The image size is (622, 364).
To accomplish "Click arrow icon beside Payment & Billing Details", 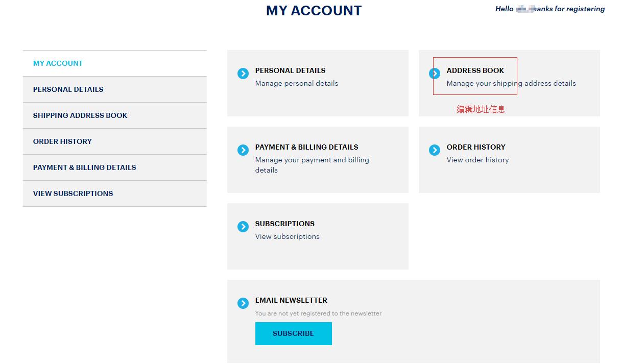I will (x=243, y=150).
